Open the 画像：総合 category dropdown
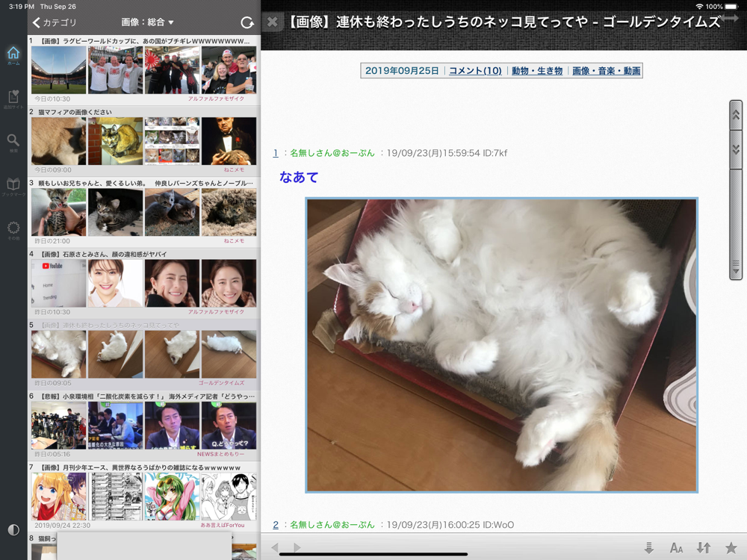Image resolution: width=747 pixels, height=560 pixels. [x=147, y=22]
